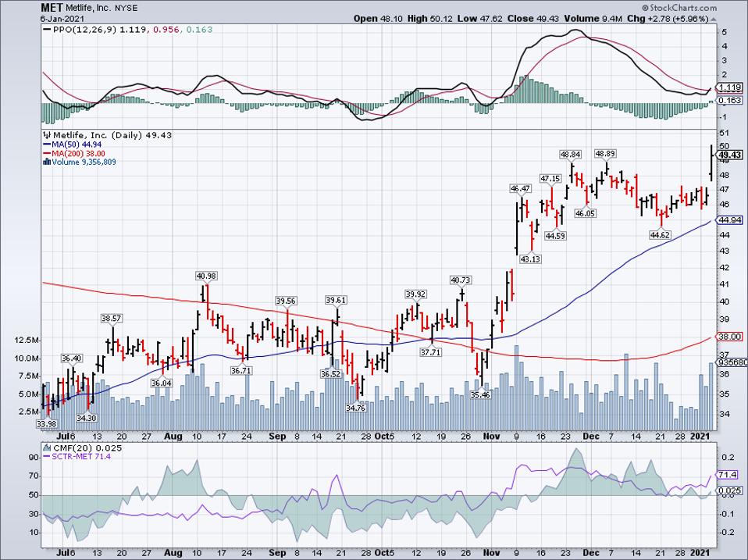This screenshot has height=560, width=748.
Task: Click the 46.47 price callout
Action: click(x=521, y=189)
